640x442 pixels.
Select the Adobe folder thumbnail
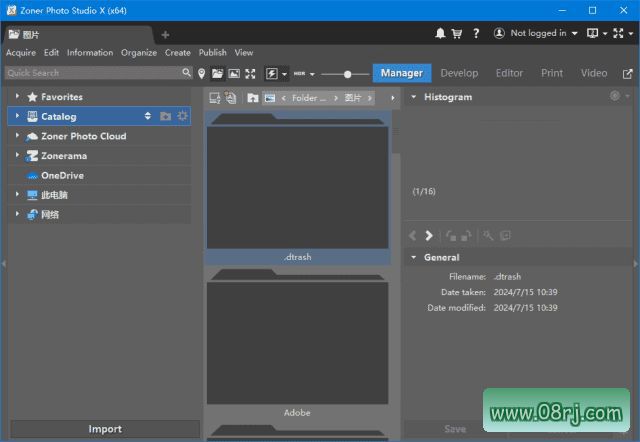(x=298, y=343)
